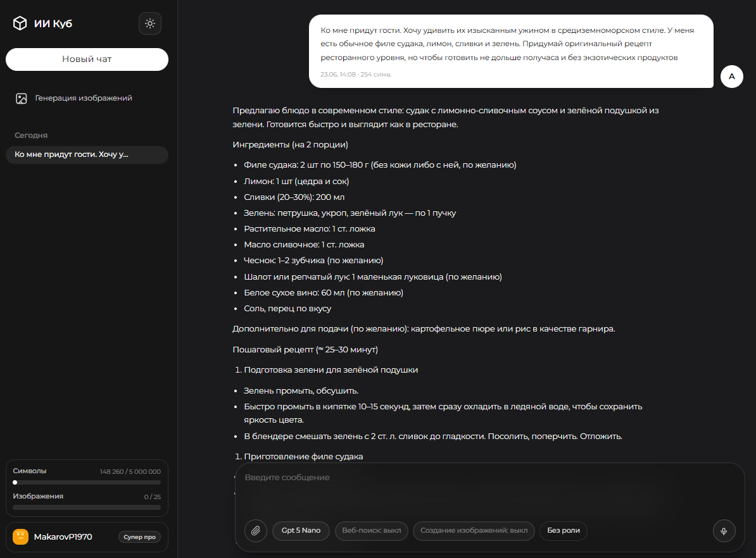Click the ИИ Куб title text
The width and height of the screenshot is (756, 558).
tap(53, 23)
